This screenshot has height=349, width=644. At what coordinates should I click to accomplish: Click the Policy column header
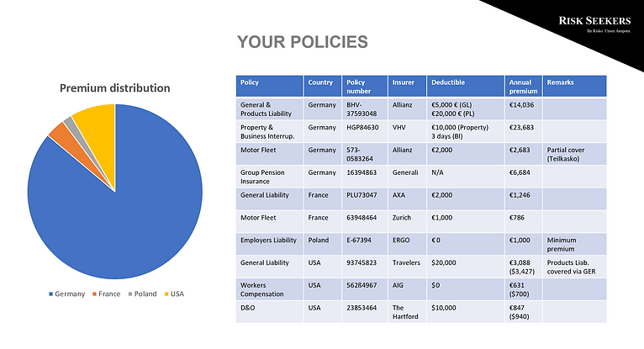click(x=269, y=87)
